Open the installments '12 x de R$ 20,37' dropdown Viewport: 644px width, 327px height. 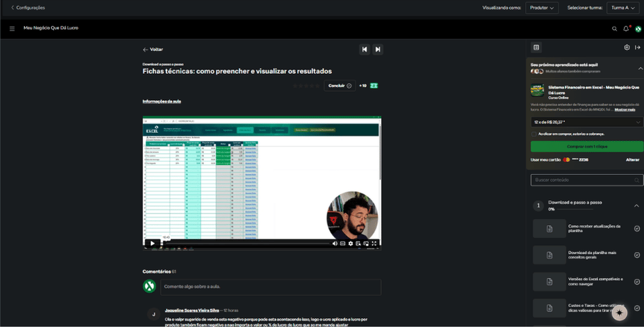[x=587, y=122]
